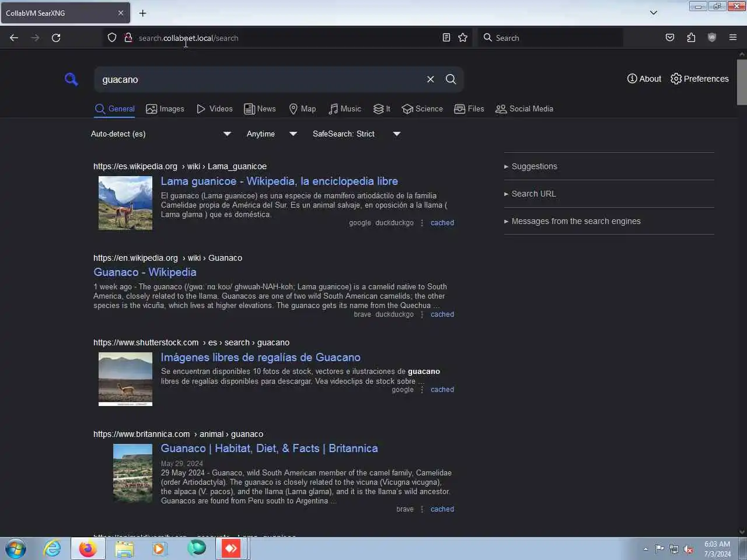Open cached link for Guanaco Wikipedia result
The image size is (747, 560).
442,314
